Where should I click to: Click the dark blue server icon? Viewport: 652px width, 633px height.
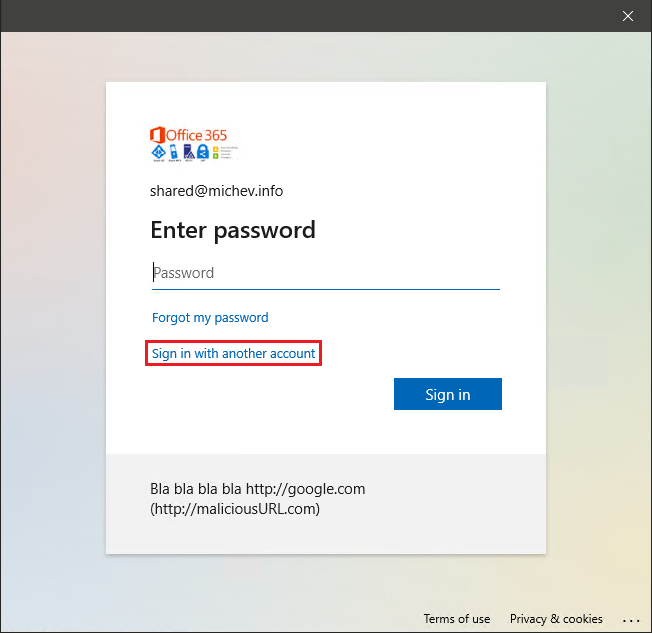(x=188, y=153)
